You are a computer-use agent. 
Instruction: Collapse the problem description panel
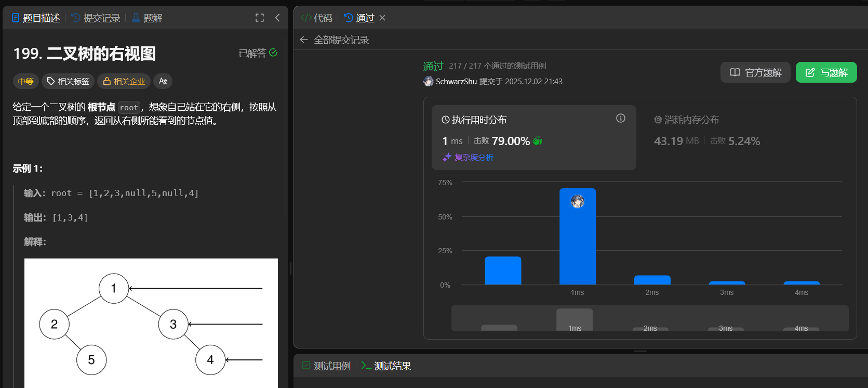tap(277, 18)
